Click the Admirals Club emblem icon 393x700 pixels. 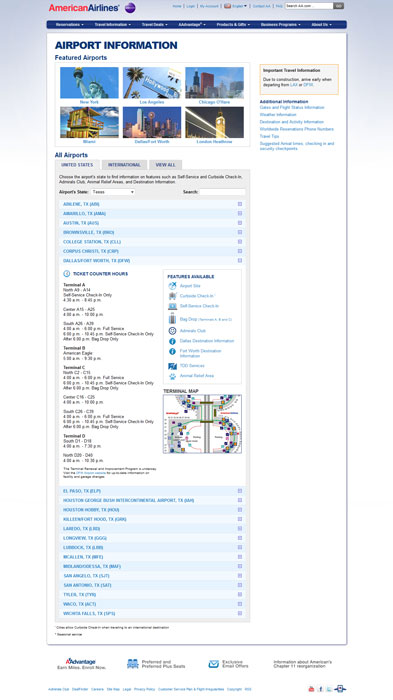click(172, 331)
